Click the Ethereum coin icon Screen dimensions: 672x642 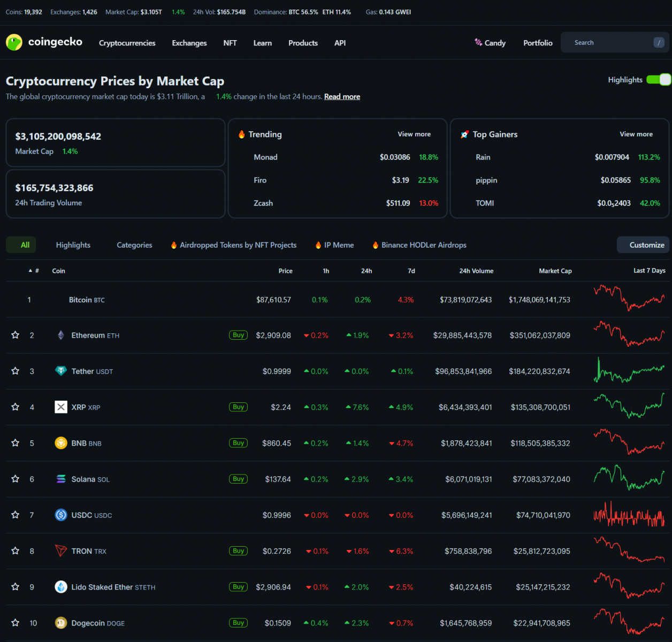pyautogui.click(x=61, y=335)
